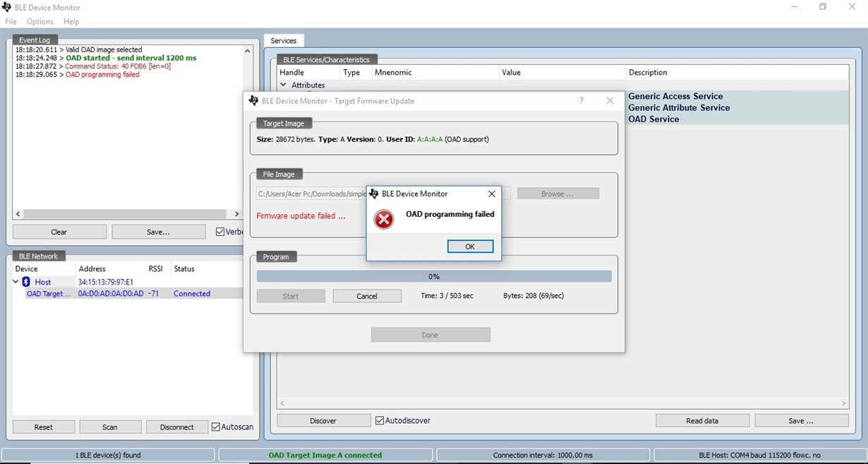Click the red error icon in the failure popup
868x464 pixels.
click(384, 220)
